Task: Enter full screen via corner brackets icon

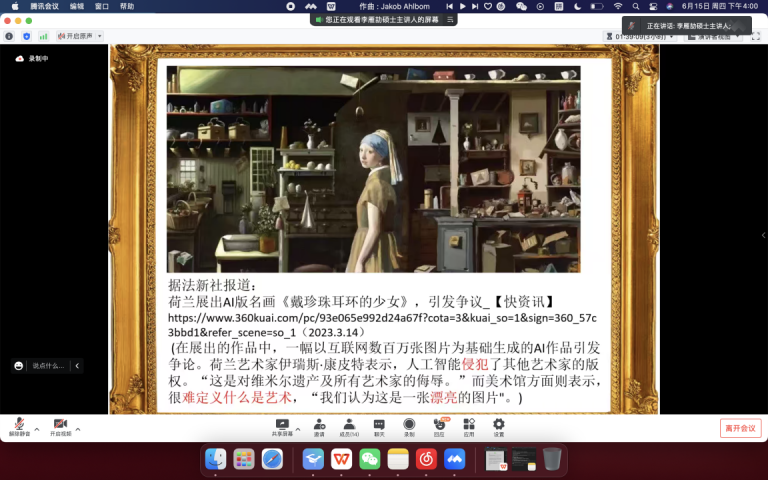Action: (x=756, y=36)
